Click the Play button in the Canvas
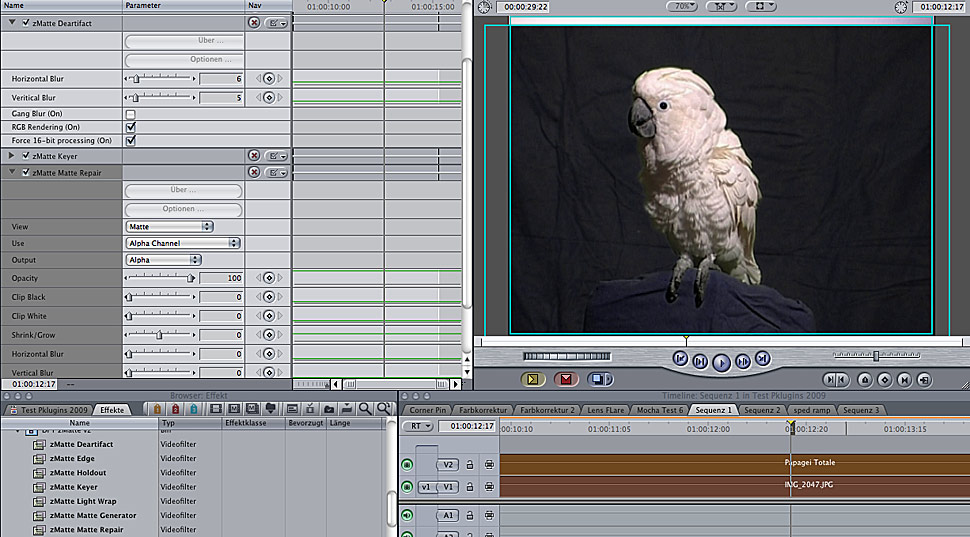970x537 pixels. pos(721,361)
